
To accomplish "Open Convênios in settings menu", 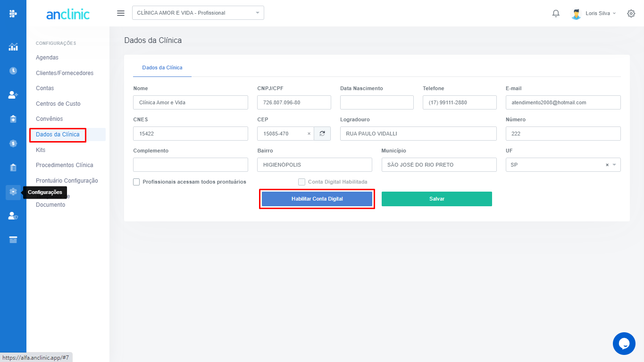I will 49,119.
